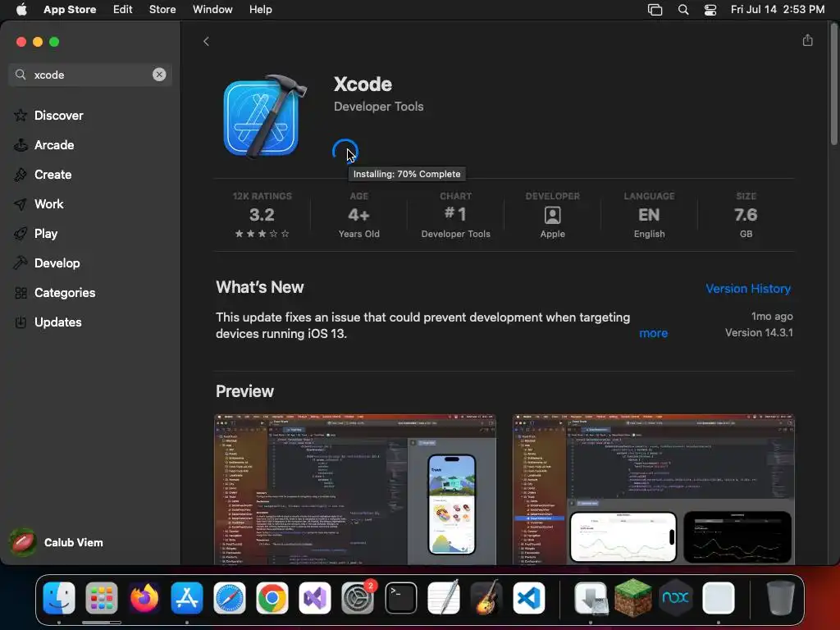Open first Xcode preview screenshot

(x=355, y=489)
